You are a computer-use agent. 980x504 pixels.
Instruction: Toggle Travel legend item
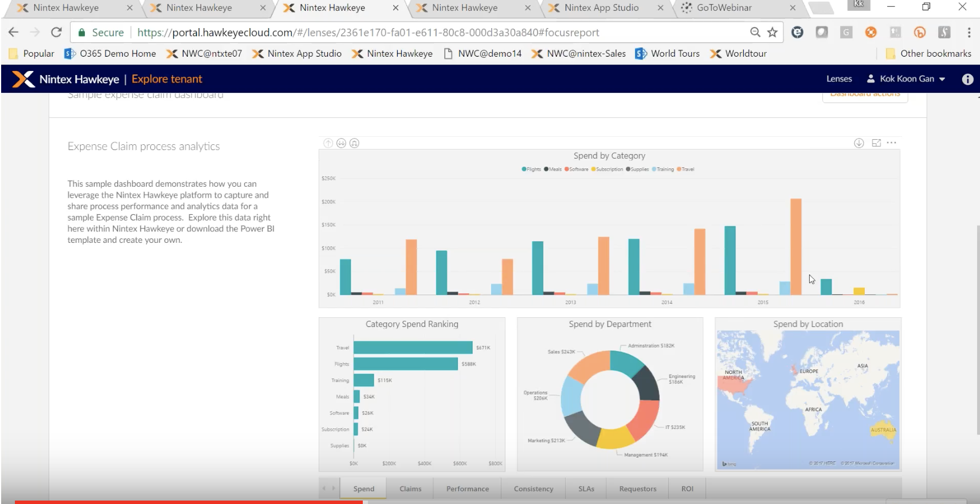click(685, 169)
